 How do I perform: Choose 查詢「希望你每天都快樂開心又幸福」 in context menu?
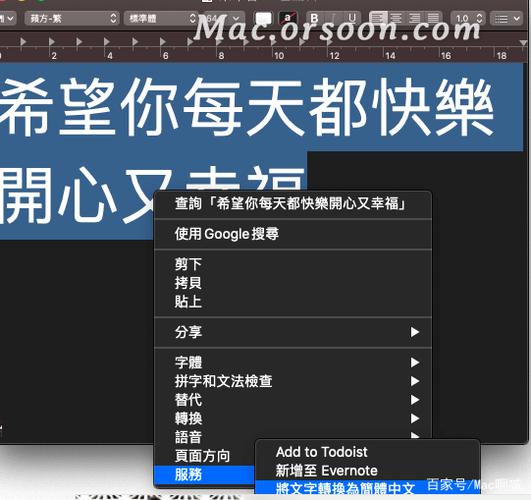[293, 204]
